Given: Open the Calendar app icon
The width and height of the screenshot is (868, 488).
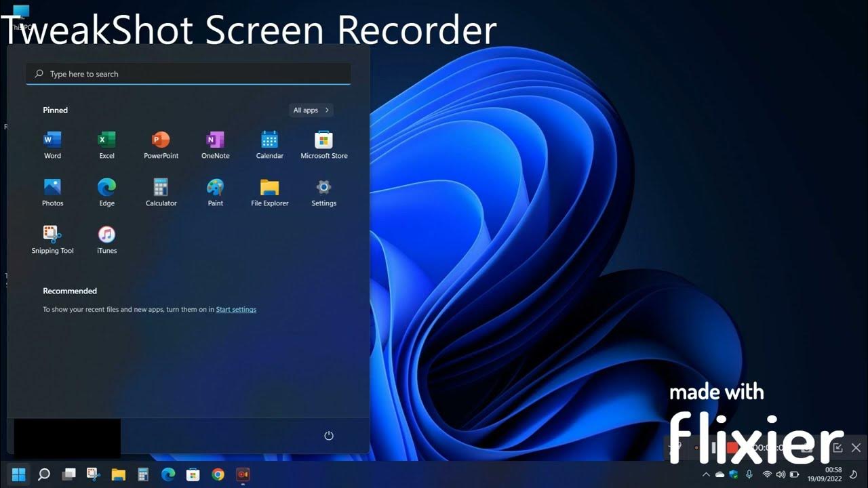Looking at the screenshot, I should 269,145.
